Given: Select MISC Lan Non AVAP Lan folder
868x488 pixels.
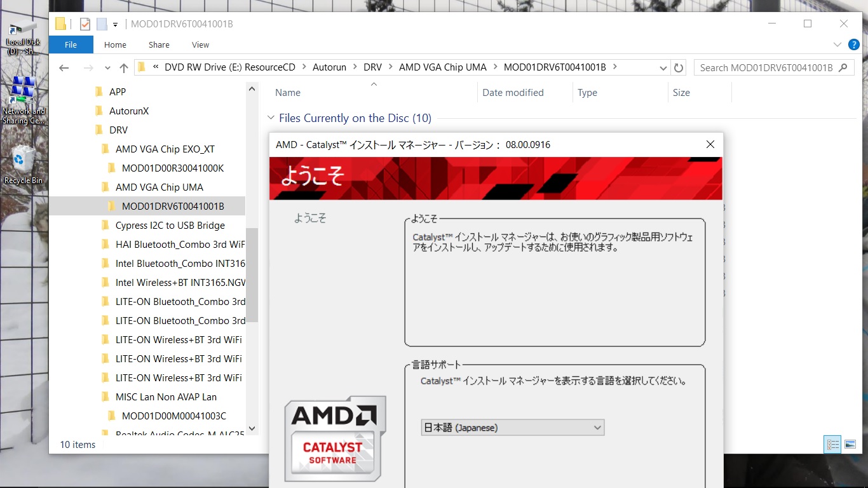Looking at the screenshot, I should click(x=166, y=396).
